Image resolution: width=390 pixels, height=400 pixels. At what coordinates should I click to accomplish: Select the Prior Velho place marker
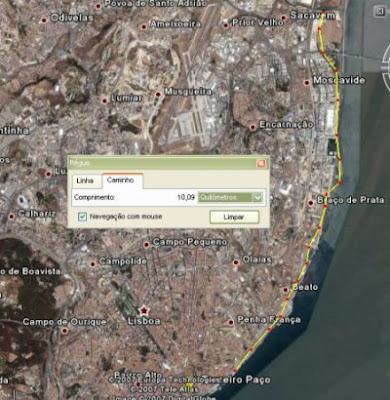[226, 25]
